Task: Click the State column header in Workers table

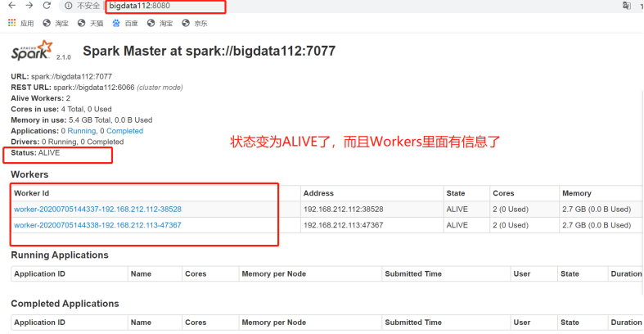Action: [456, 193]
